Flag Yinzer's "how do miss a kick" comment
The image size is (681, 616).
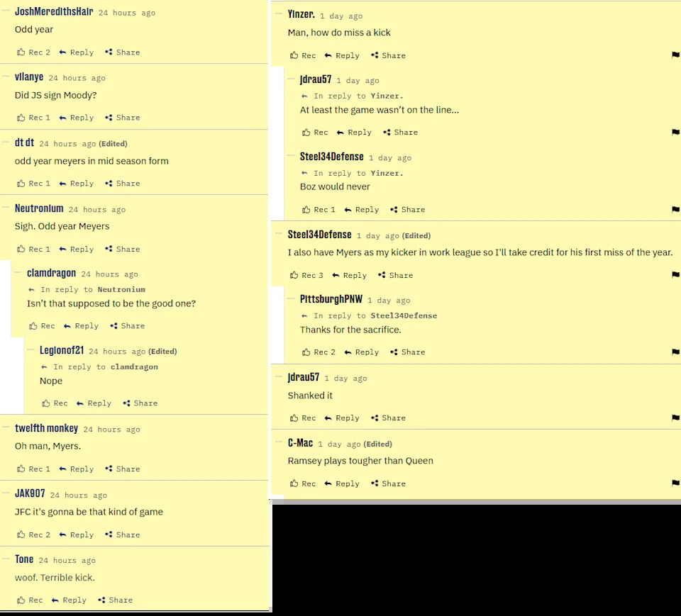pos(675,55)
